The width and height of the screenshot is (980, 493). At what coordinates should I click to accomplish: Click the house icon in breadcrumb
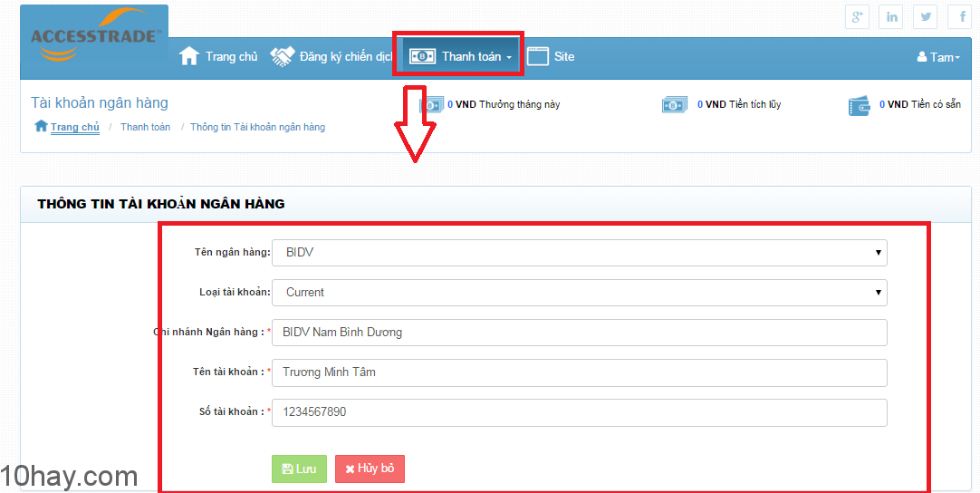[x=41, y=127]
